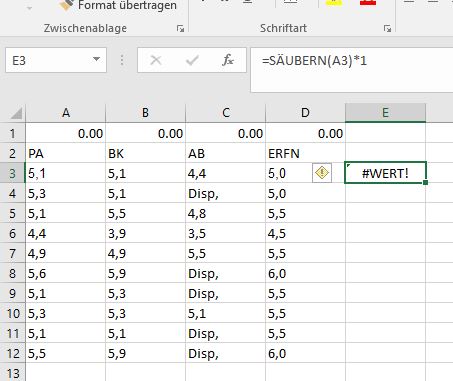Click the ERFN header cell

[305, 153]
